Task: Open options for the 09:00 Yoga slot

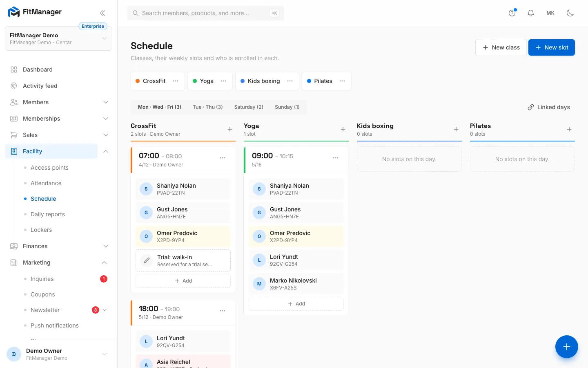Action: pyautogui.click(x=336, y=158)
